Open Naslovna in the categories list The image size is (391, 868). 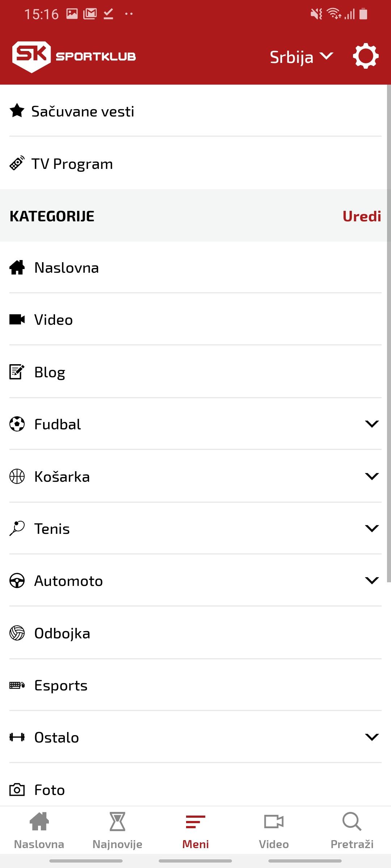[195, 268]
